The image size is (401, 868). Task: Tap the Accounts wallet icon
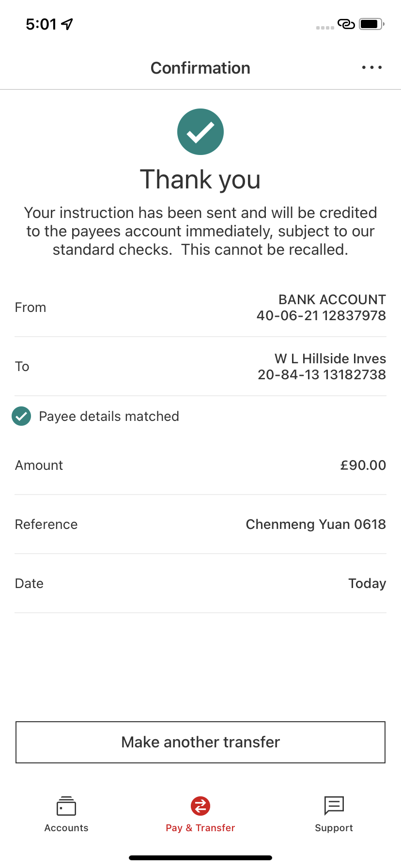point(66,806)
